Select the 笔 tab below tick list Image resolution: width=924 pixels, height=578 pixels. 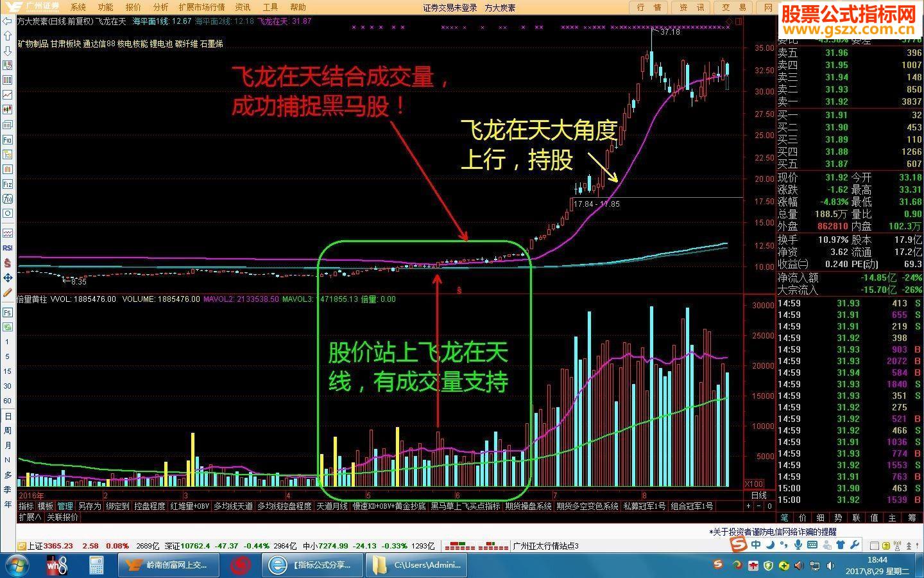(784, 517)
